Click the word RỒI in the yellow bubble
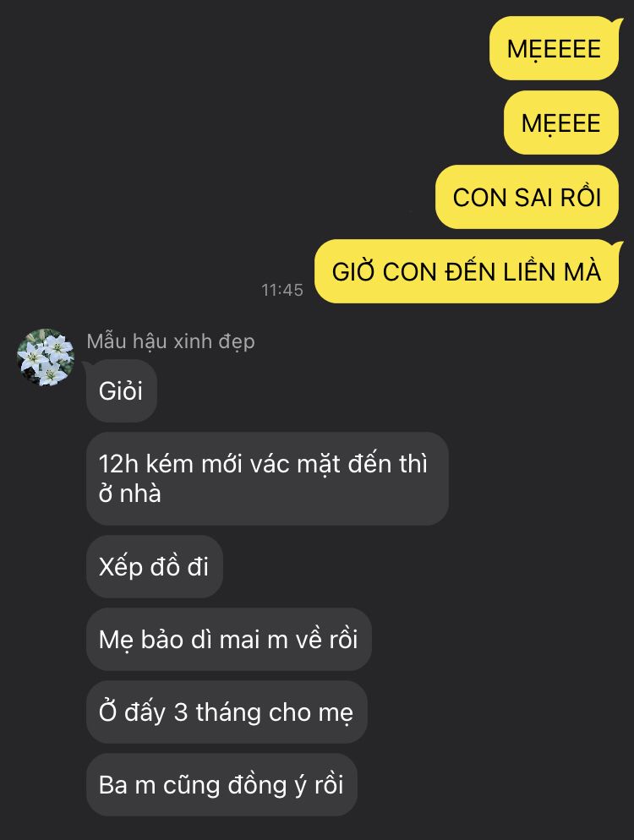 pos(581,197)
